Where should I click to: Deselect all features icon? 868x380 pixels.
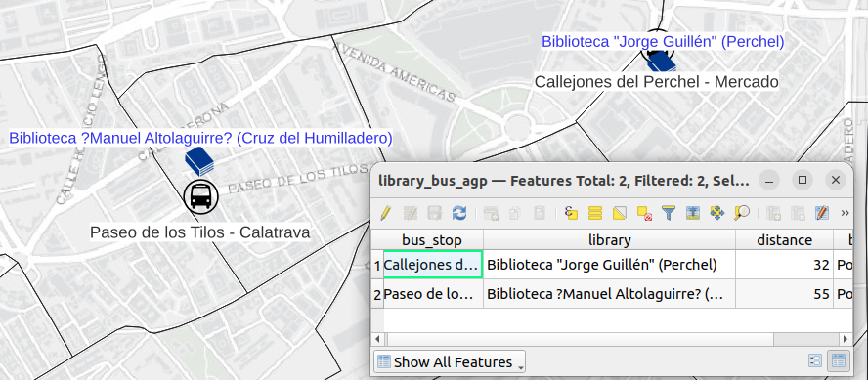tap(644, 213)
